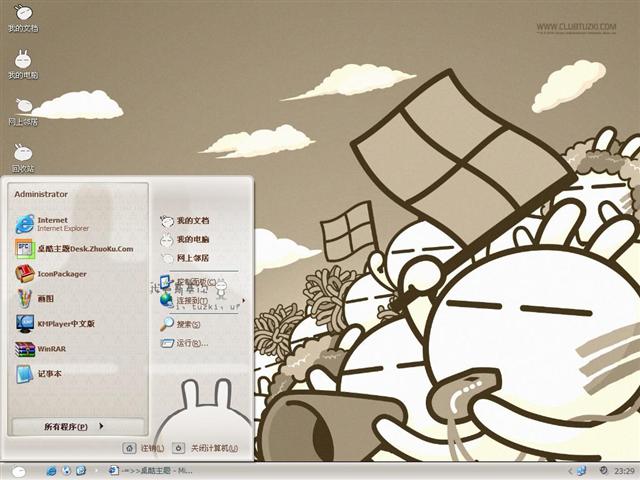The width and height of the screenshot is (640, 480).
Task: Open the 我的电脑 desktop icon
Action: (23, 65)
